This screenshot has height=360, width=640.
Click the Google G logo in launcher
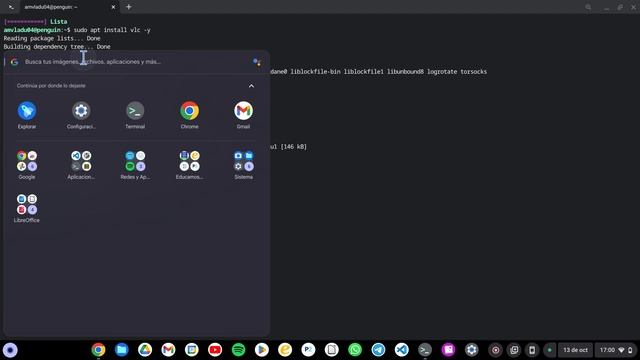pos(14,62)
